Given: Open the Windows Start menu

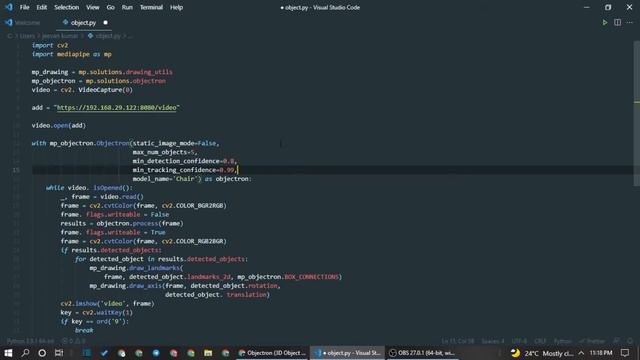Looking at the screenshot, I should 8,353.
